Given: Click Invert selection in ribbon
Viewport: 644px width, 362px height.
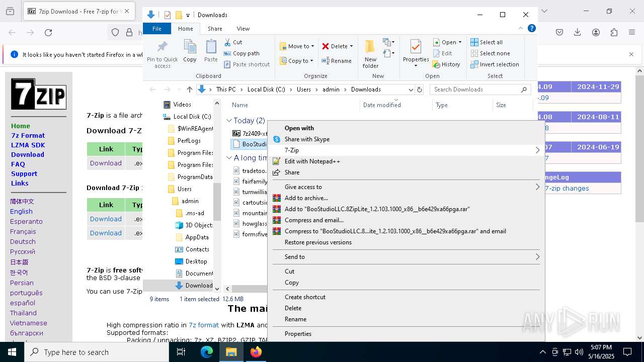Looking at the screenshot, I should point(495,64).
